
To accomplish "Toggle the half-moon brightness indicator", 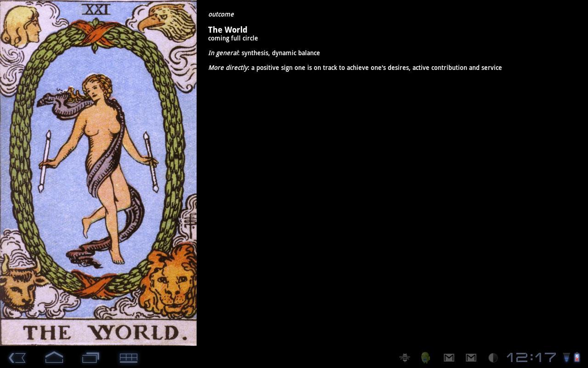I will 493,357.
